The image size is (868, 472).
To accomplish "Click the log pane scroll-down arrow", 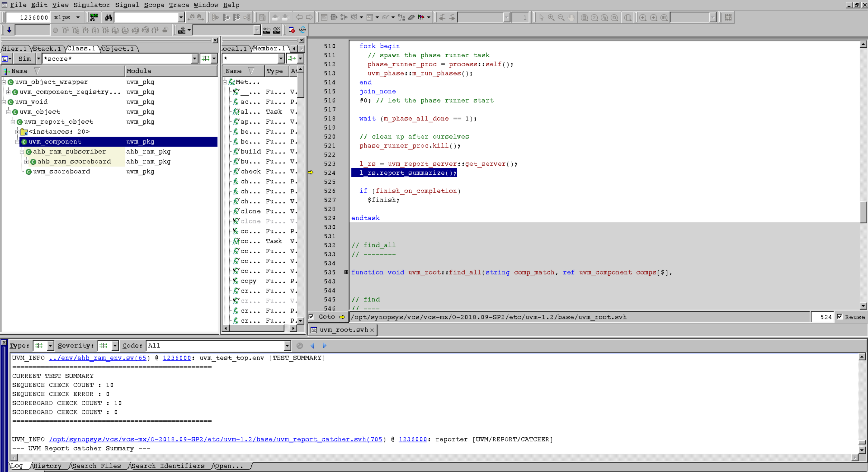I will [862, 450].
